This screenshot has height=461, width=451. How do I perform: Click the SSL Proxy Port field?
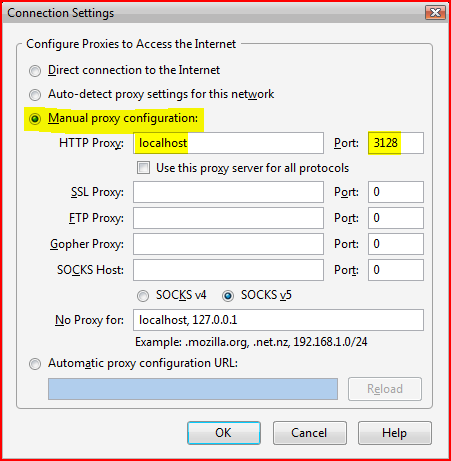(396, 192)
